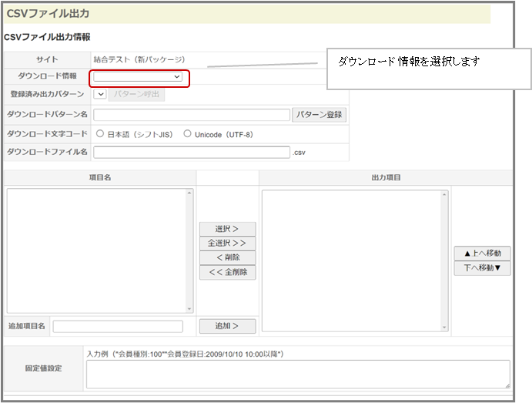Click the ＜削除 button
This screenshot has width=532, height=403.
pyautogui.click(x=227, y=257)
